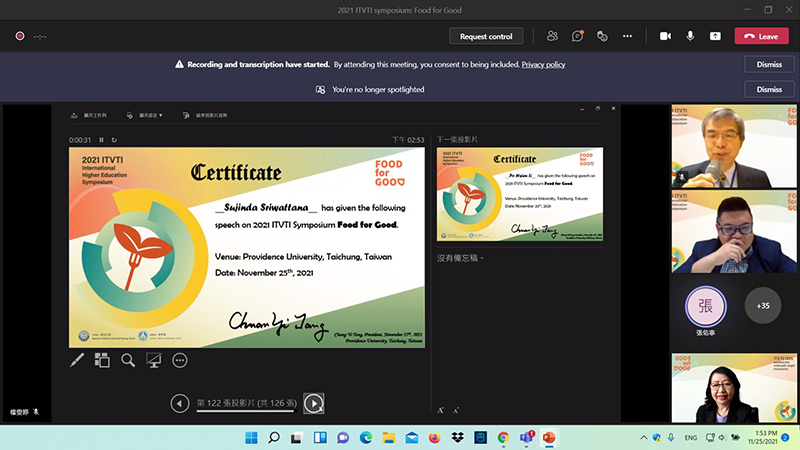Toggle the camera on or off
800x450 pixels.
point(665,36)
